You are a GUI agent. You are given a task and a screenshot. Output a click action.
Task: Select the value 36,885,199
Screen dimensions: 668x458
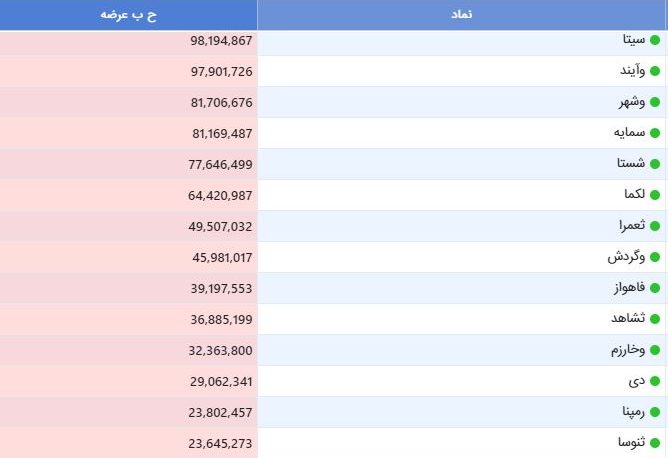(x=222, y=320)
